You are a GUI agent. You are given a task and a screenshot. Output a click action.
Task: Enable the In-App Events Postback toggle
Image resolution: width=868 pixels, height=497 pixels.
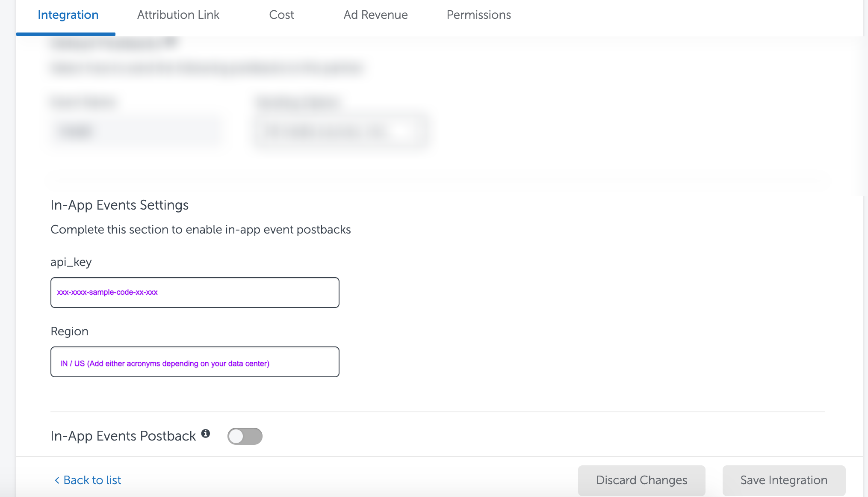[245, 436]
